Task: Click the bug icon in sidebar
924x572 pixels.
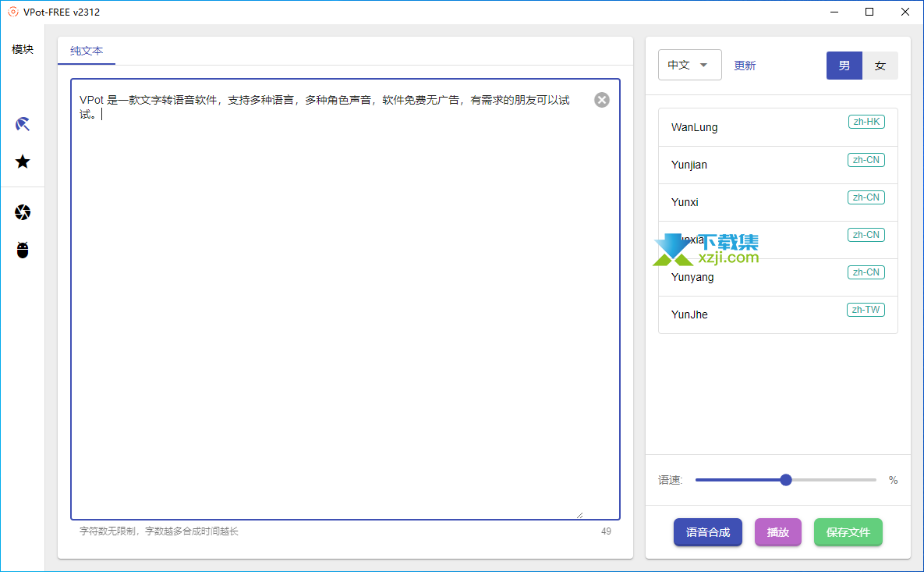Action: pos(23,250)
